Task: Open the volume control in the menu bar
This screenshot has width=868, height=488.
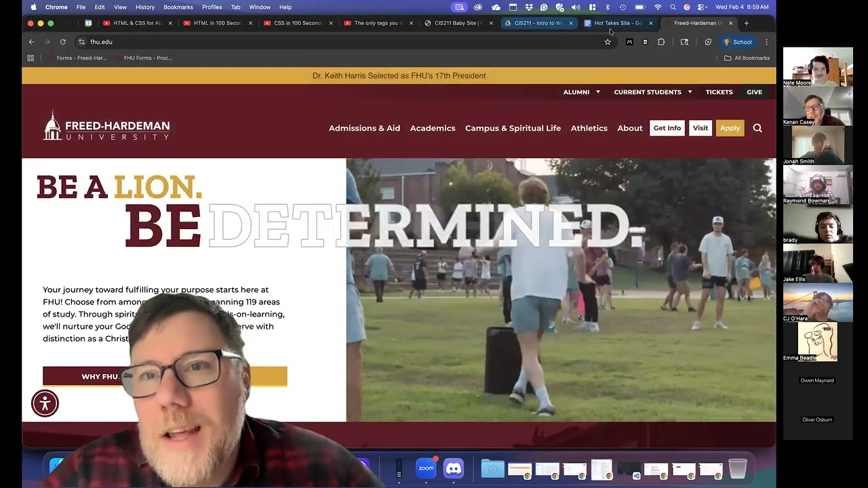Action: (x=576, y=7)
